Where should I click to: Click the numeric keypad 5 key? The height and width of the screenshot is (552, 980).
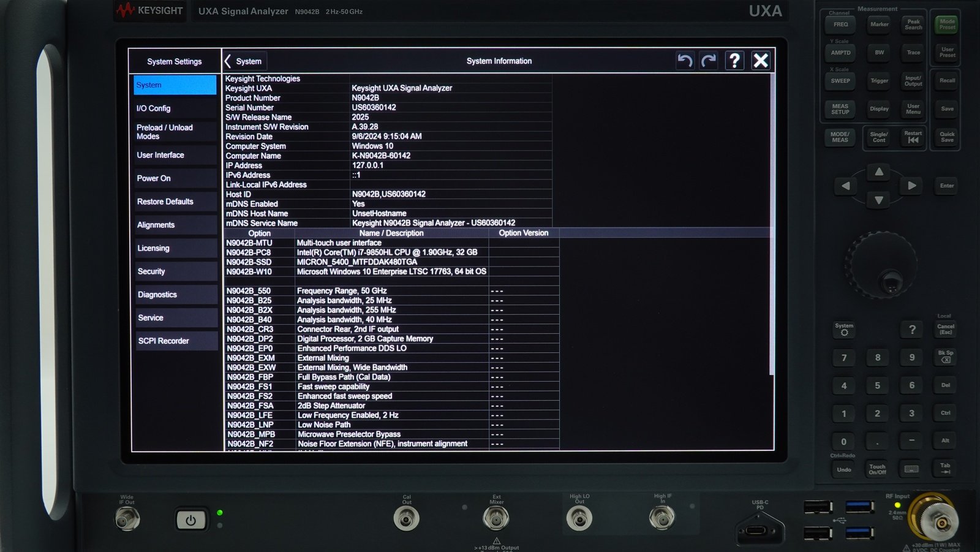878,385
